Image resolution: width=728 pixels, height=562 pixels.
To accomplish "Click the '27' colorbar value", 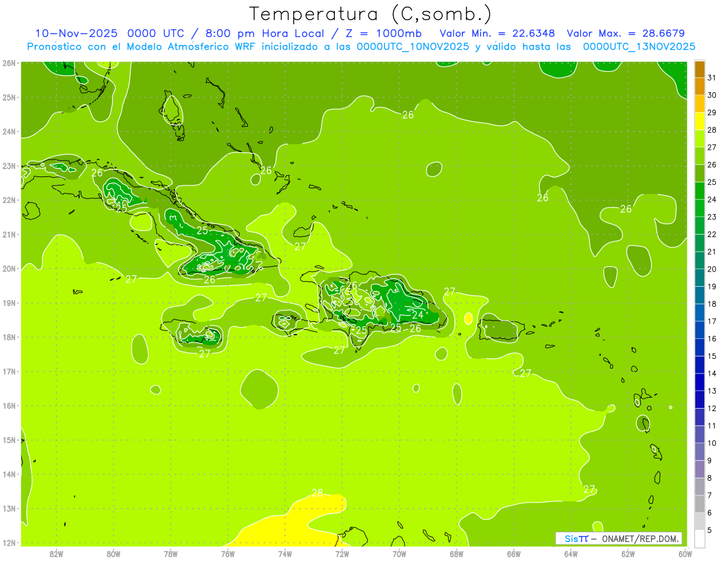I will point(712,147).
